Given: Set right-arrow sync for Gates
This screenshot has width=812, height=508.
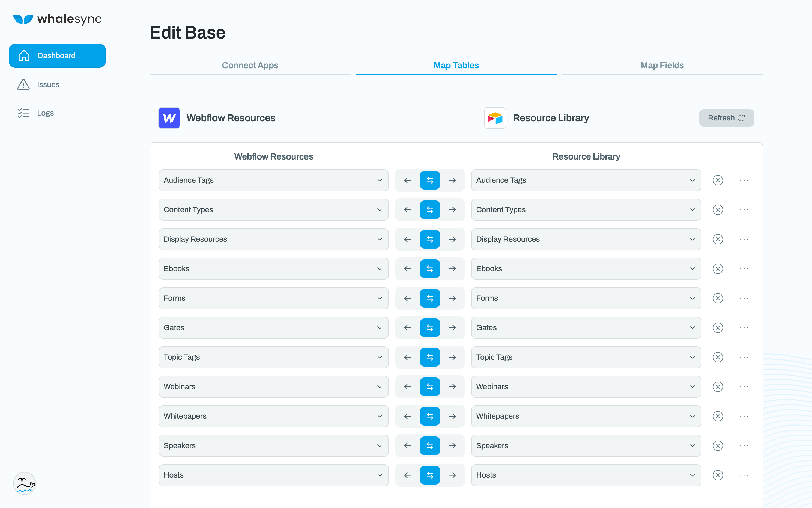Looking at the screenshot, I should coord(452,328).
